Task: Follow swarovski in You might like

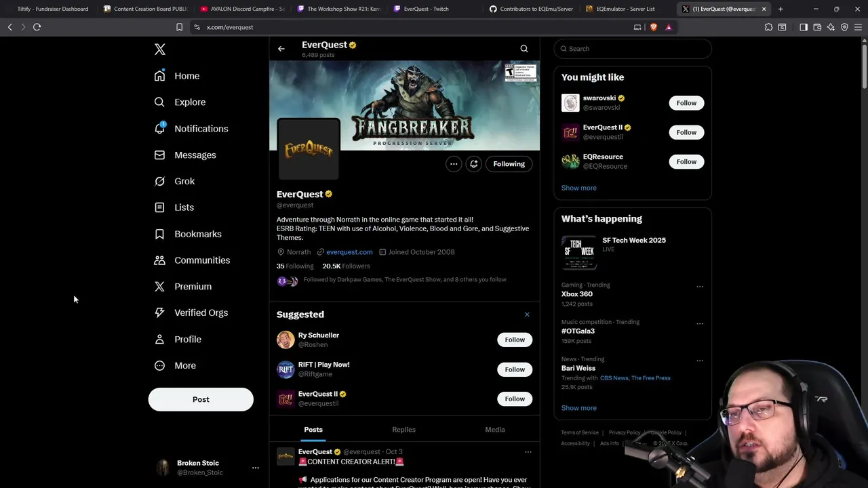Action: click(x=686, y=103)
